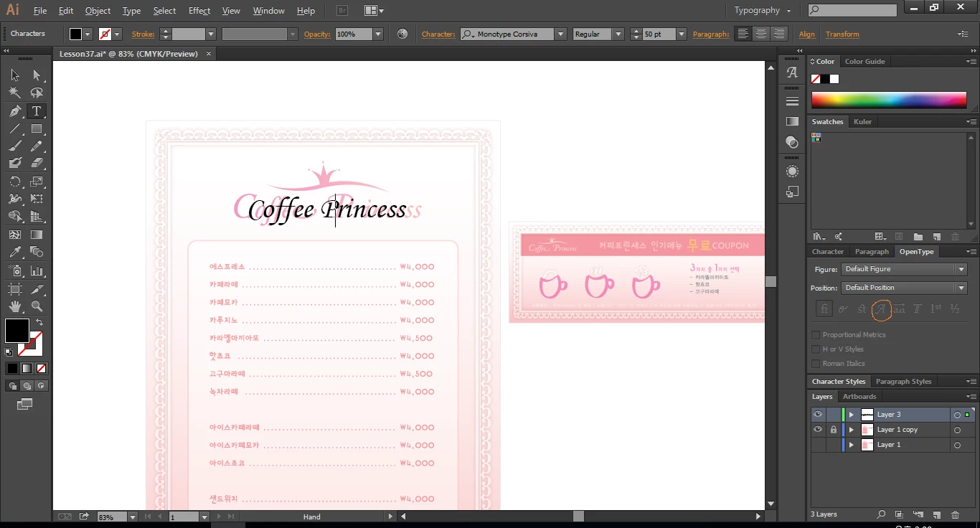
Task: Click the Delete Selection trash icon in Layers
Action: coord(955,514)
